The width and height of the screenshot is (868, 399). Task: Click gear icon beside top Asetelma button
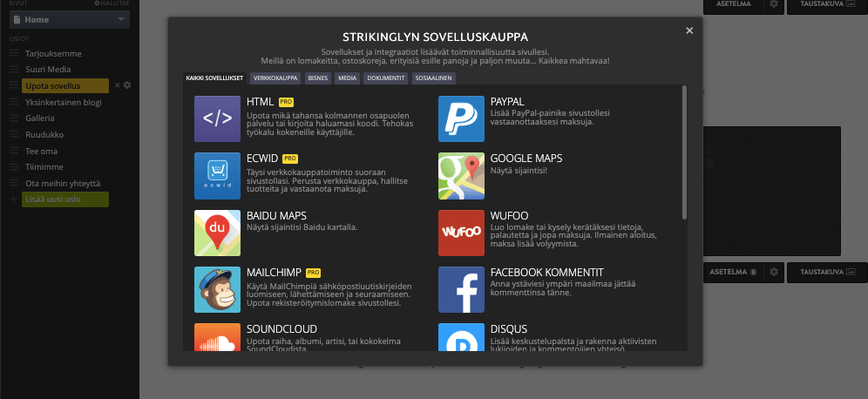click(x=773, y=3)
